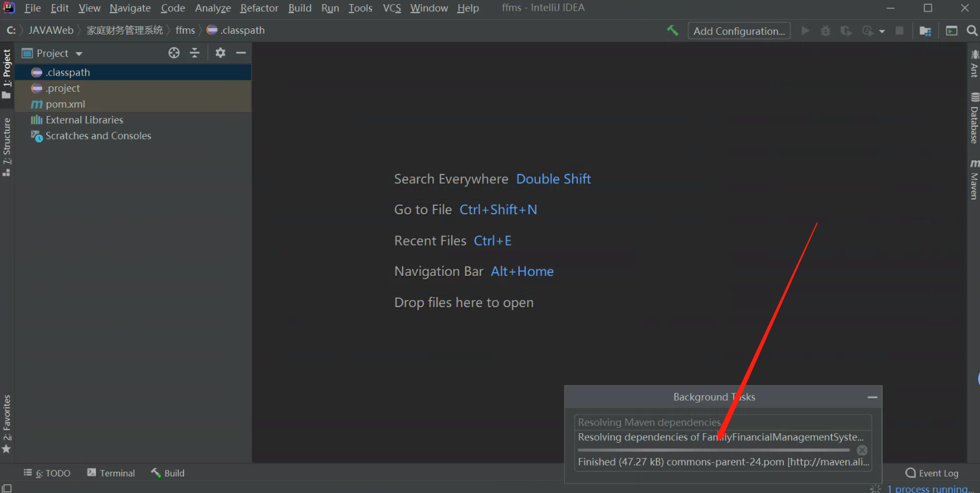Click the Run play icon in toolbar
Screen dimensions: 980x493
[x=805, y=30]
